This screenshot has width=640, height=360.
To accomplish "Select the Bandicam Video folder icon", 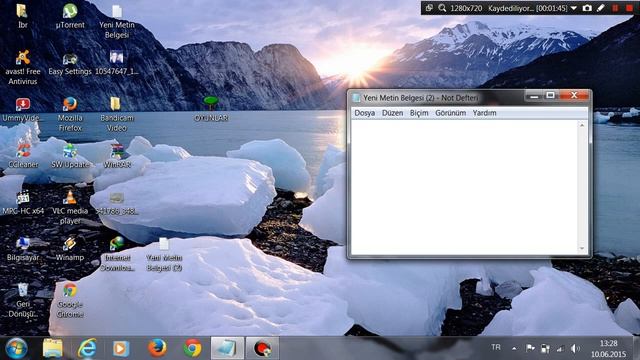I will 117,114.
